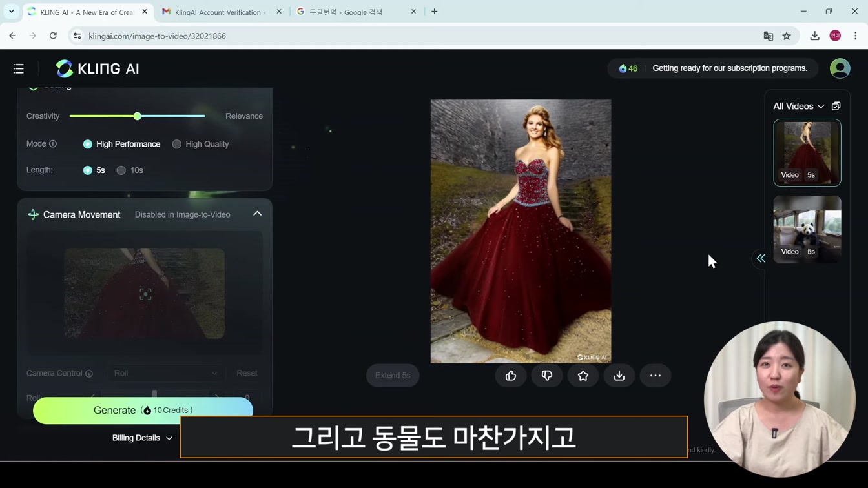Click the Reset camera control button

(x=247, y=373)
